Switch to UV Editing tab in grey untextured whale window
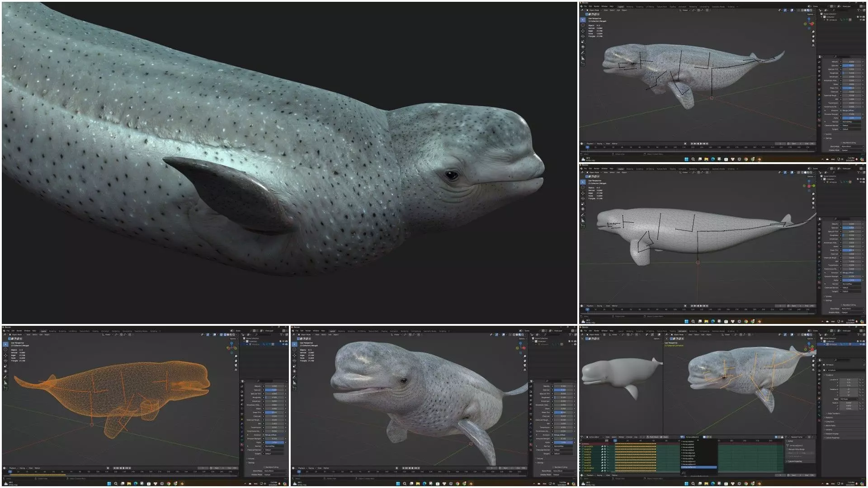 [650, 169]
